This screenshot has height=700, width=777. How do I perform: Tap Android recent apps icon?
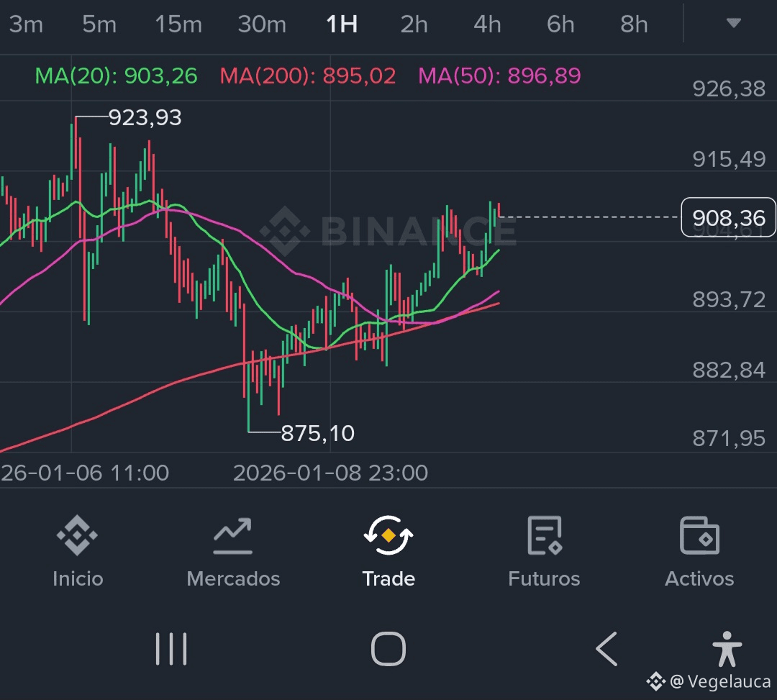[171, 649]
